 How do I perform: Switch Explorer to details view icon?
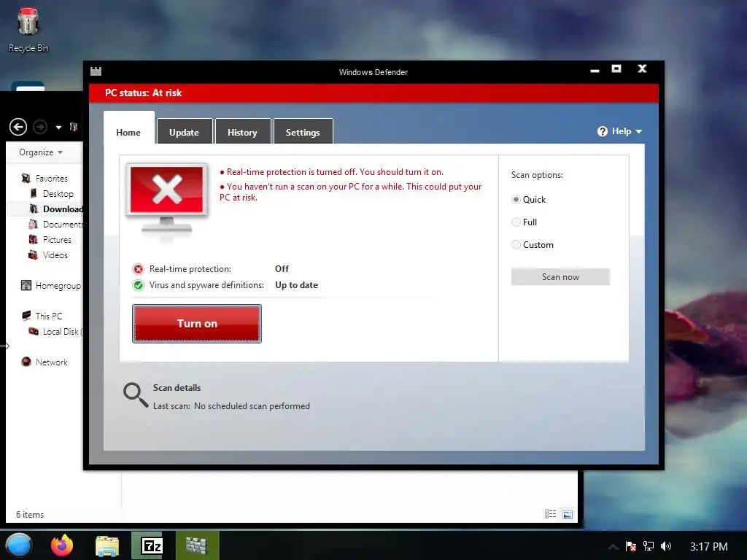tap(550, 514)
